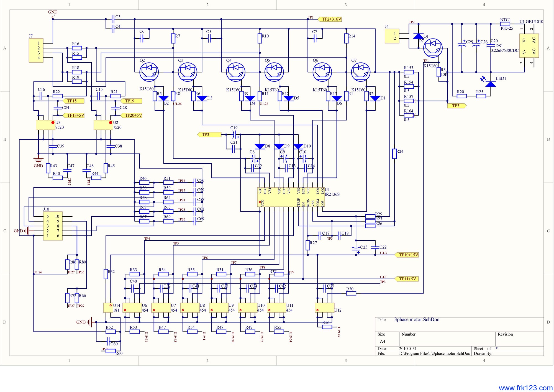Select the U14 181 component
This screenshot has width=554, height=392.
pyautogui.click(x=108, y=308)
